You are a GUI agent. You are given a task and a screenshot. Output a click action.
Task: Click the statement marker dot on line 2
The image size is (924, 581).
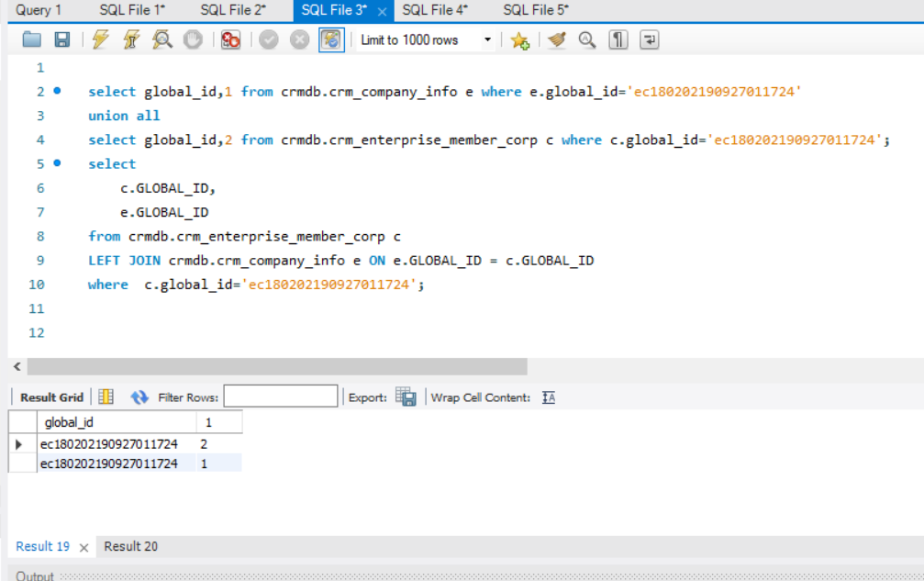(57, 91)
